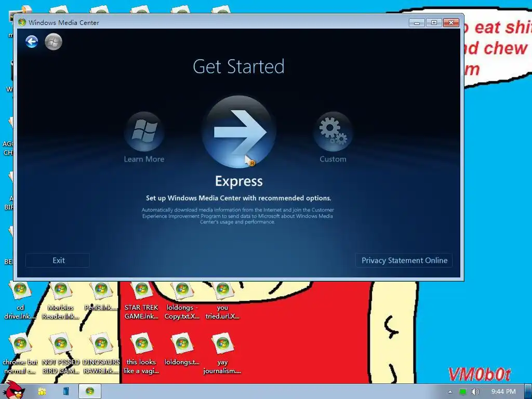Select the DINOSAURS RAWR.lnk desktop icon
The image size is (532, 399).
point(101,353)
